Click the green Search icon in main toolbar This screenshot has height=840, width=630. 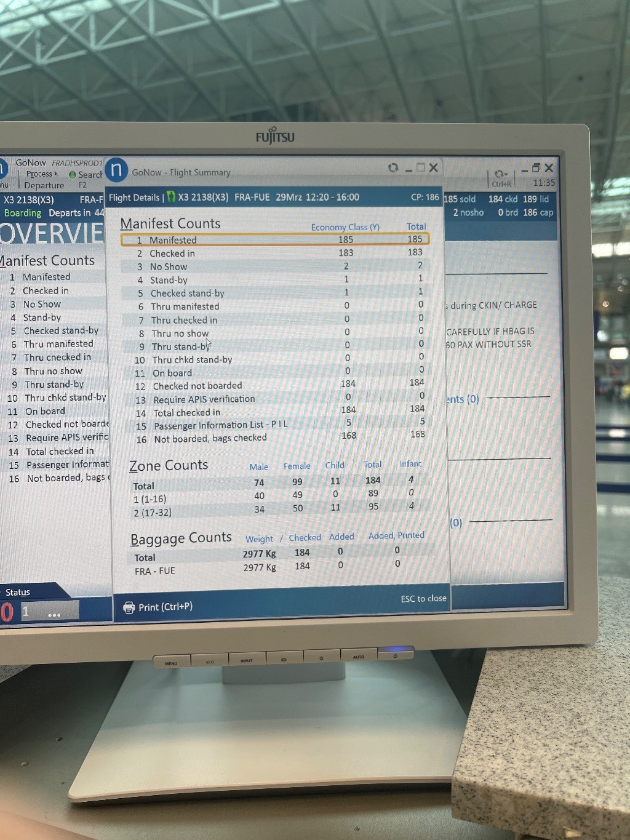(73, 175)
